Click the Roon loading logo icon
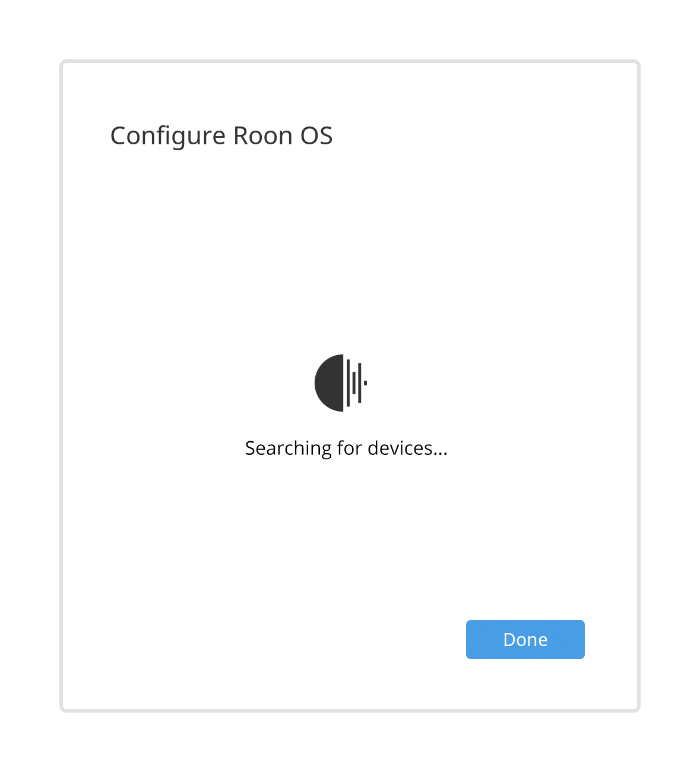This screenshot has width=700, height=772. [x=341, y=383]
